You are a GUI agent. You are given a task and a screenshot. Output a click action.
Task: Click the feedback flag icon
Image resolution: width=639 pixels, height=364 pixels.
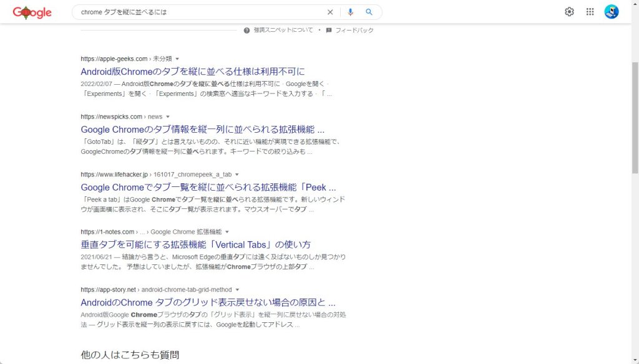pyautogui.click(x=329, y=31)
